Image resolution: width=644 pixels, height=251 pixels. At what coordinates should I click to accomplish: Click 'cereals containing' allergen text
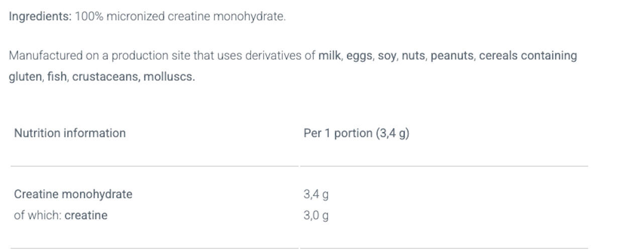(527, 56)
